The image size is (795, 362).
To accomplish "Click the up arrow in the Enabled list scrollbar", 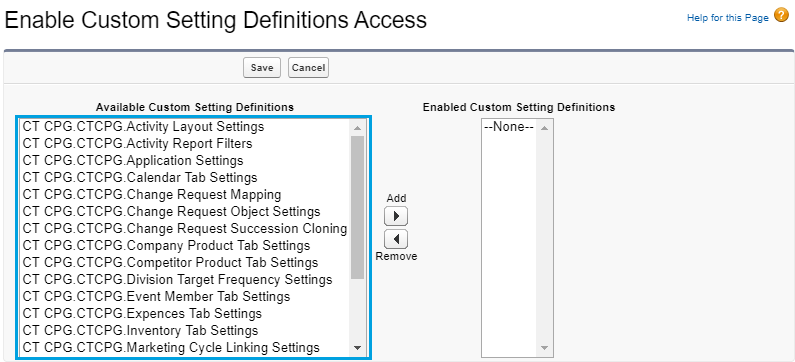I will click(x=545, y=128).
